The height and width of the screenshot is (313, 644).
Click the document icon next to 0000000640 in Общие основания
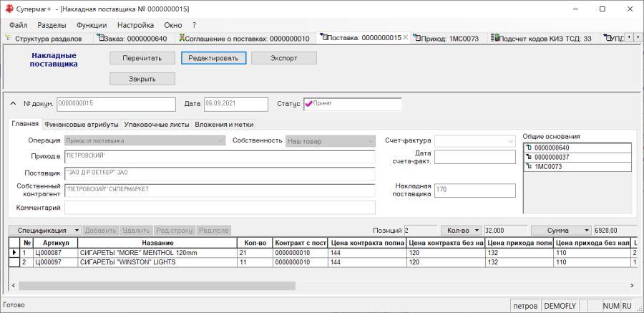[x=529, y=148]
